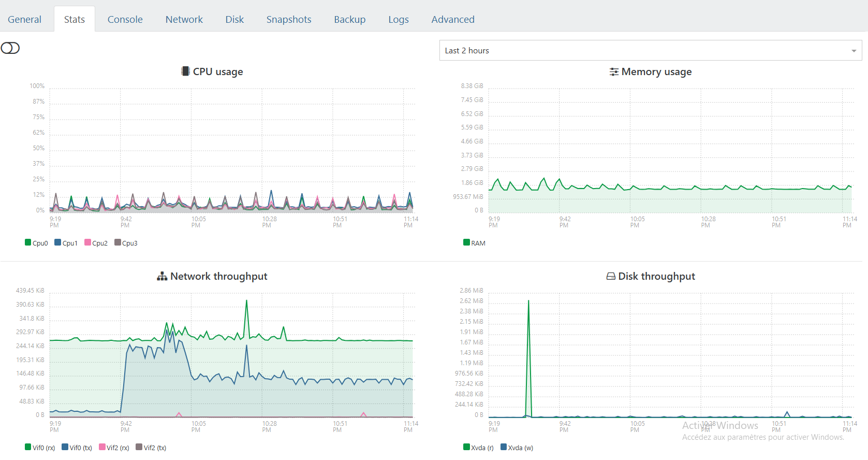Click the CPU usage chip icon
This screenshot has height=460, width=868.
pos(185,71)
